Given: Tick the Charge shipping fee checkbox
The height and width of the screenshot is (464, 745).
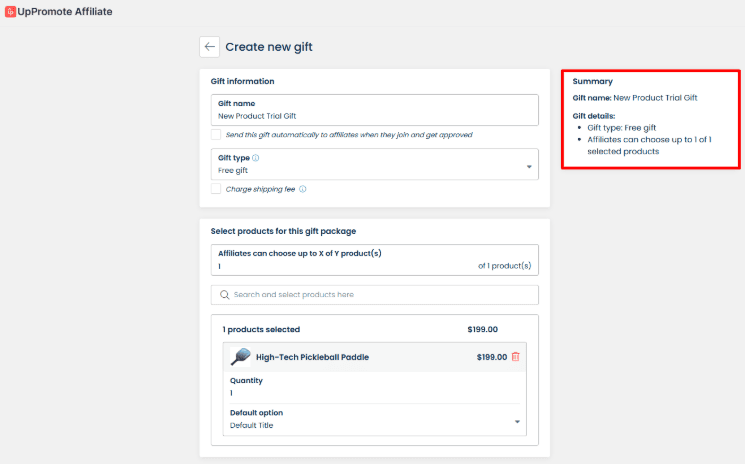Looking at the screenshot, I should (216, 188).
